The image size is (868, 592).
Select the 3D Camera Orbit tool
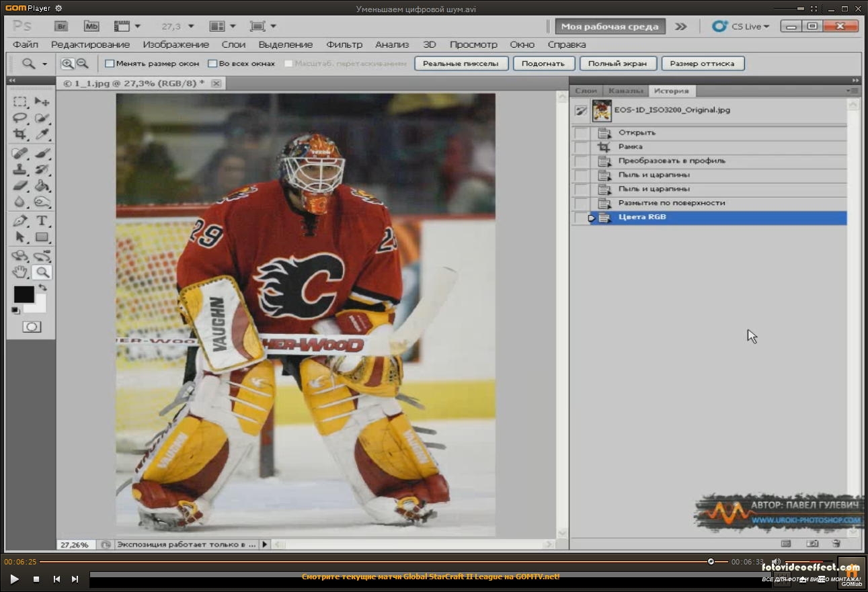point(42,256)
